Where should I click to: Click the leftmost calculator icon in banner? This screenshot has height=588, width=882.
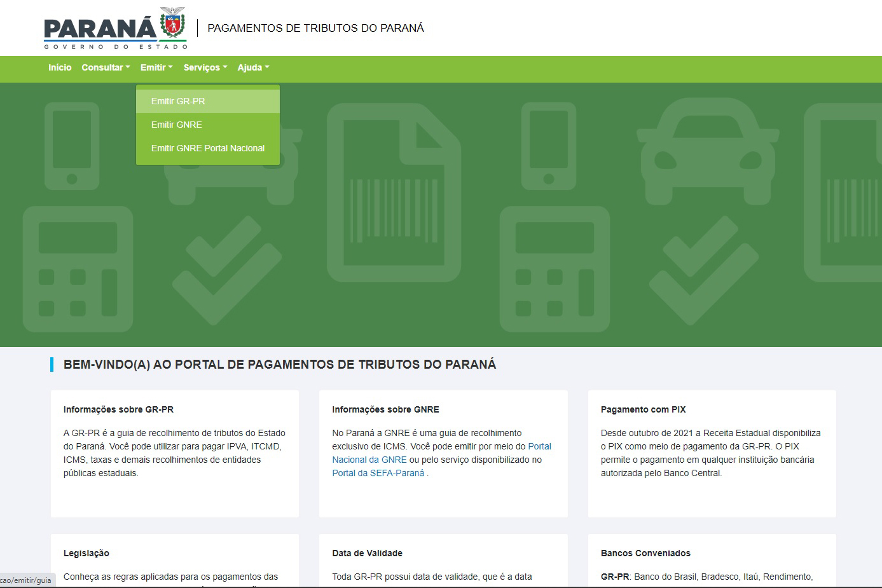pyautogui.click(x=78, y=269)
